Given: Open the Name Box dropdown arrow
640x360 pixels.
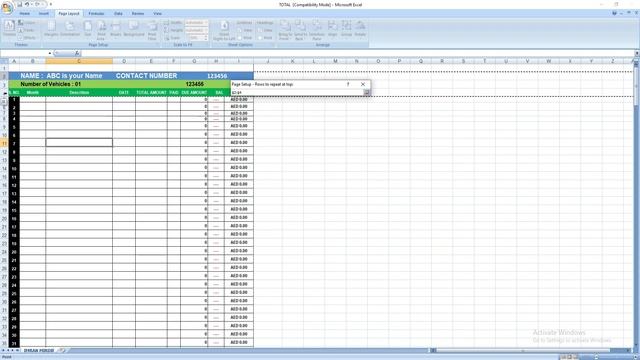Looking at the screenshot, I should pos(50,53).
